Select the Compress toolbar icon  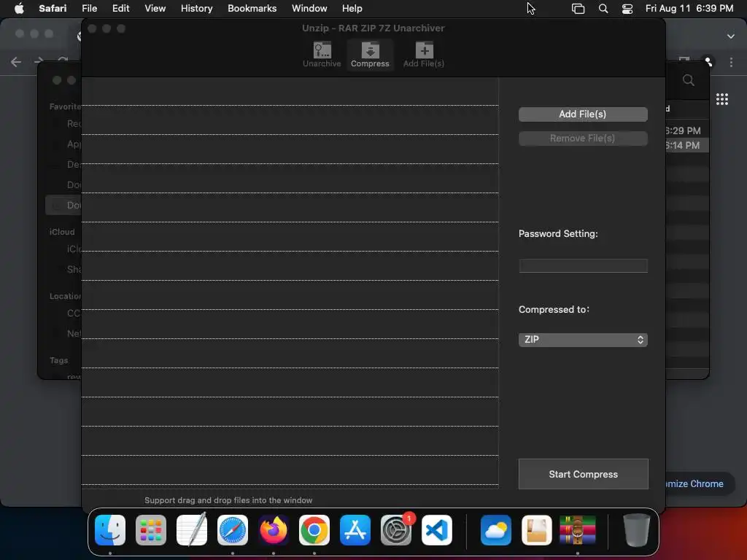(370, 55)
